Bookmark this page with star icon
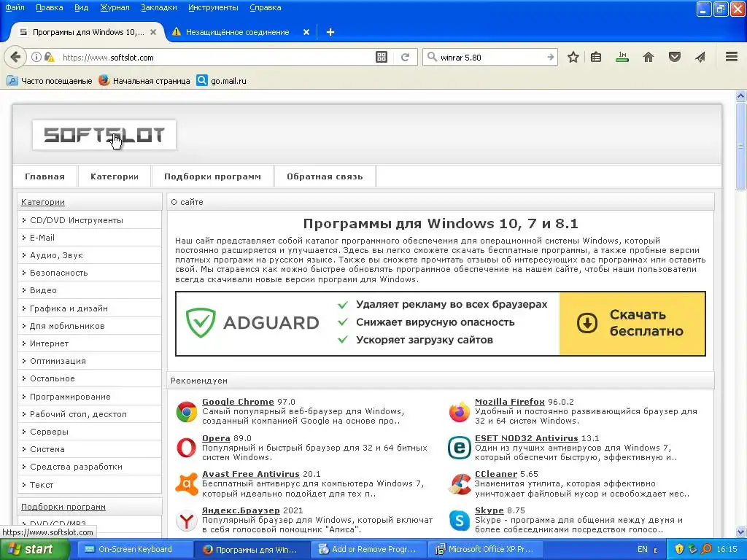The height and width of the screenshot is (560, 747). click(x=573, y=57)
